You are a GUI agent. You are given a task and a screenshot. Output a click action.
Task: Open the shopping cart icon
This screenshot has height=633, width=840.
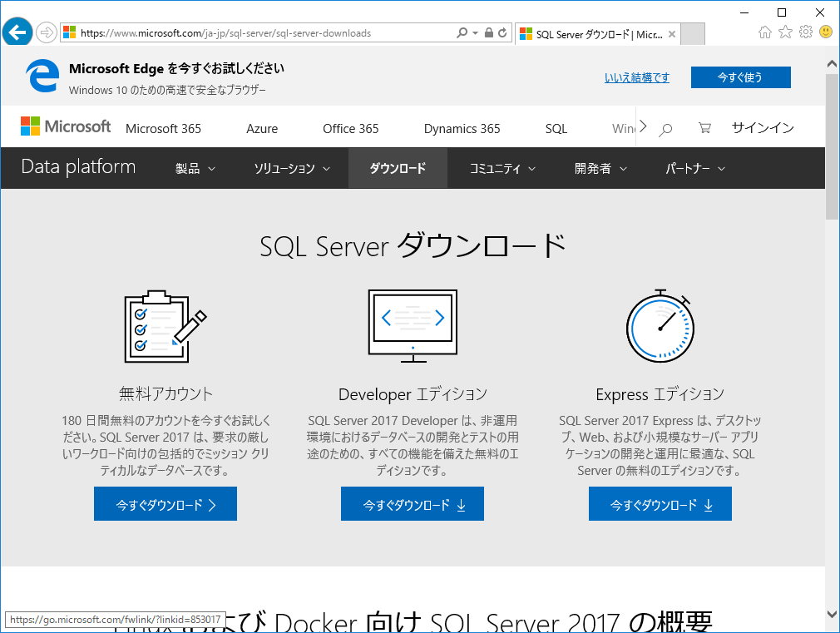click(x=704, y=128)
